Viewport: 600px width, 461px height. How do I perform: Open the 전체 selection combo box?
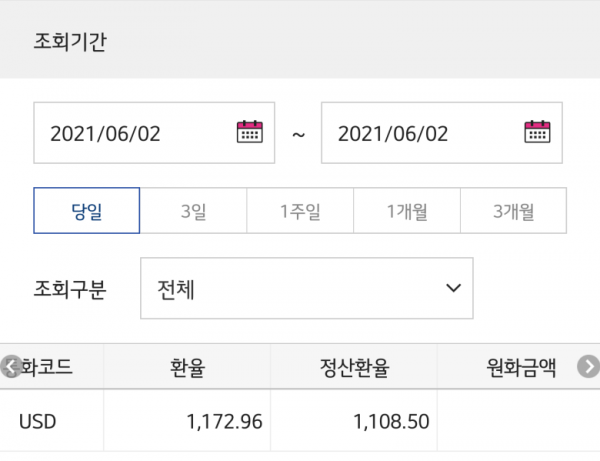[307, 288]
